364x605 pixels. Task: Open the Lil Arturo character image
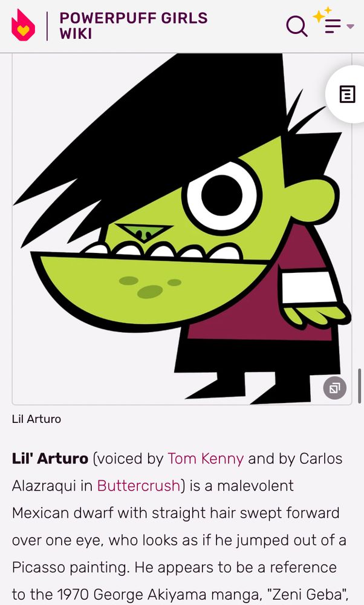(182, 229)
